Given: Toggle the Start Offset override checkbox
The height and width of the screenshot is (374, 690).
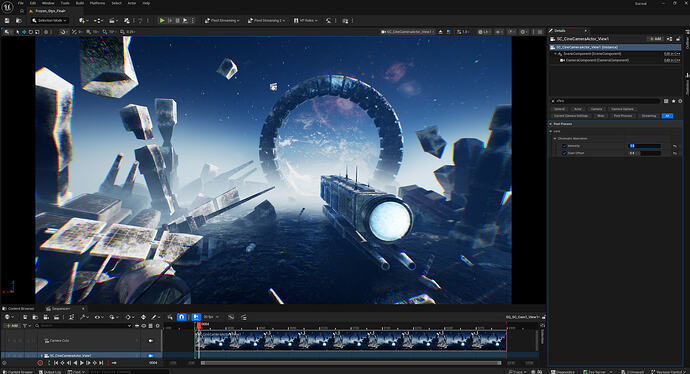Looking at the screenshot, I should (x=564, y=153).
